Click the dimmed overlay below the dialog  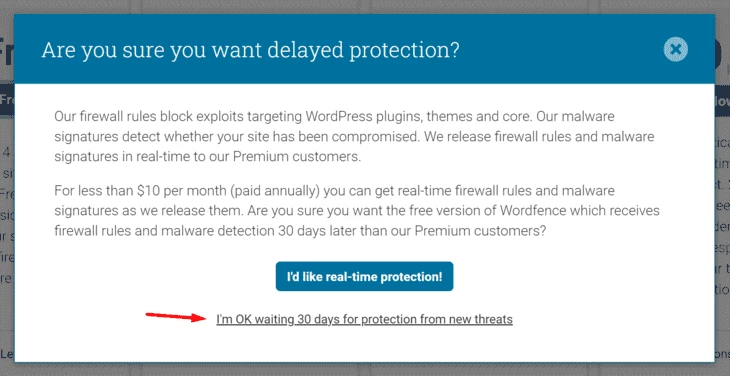click(365, 369)
